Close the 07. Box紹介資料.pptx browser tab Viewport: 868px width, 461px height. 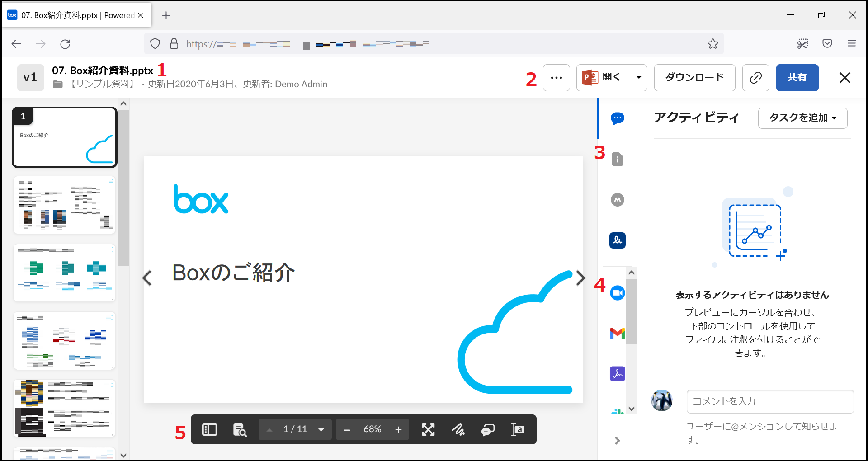coord(141,15)
